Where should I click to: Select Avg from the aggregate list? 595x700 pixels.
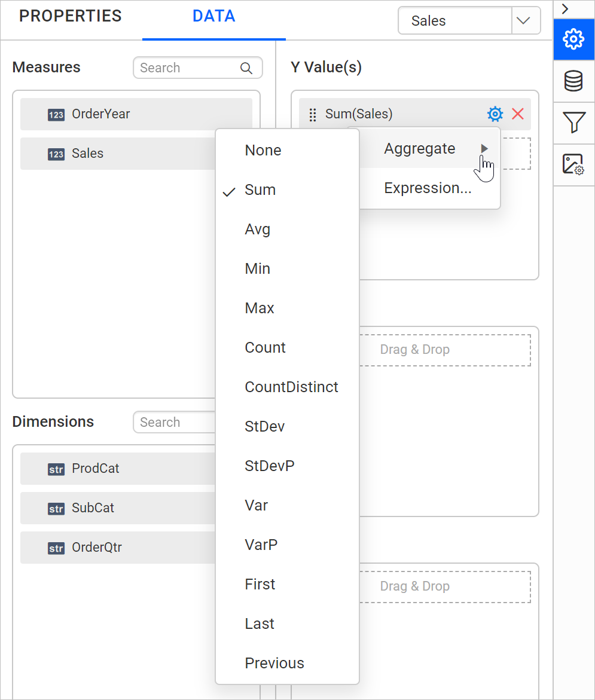point(257,229)
